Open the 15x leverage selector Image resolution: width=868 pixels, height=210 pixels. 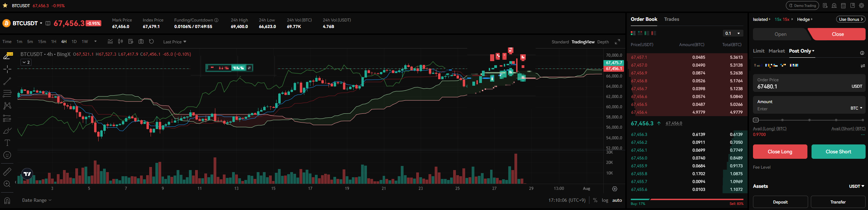point(784,19)
